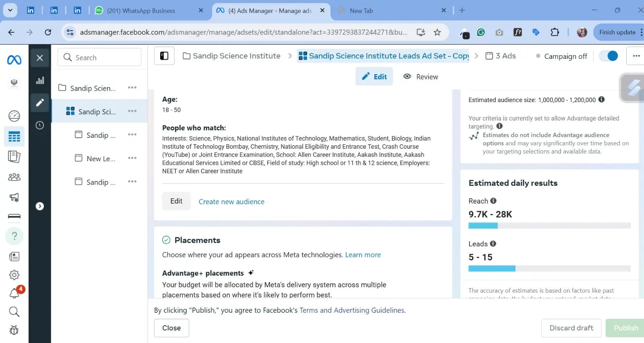Click Create new audience link
Viewport: 644px width, 343px height.
coord(231,202)
